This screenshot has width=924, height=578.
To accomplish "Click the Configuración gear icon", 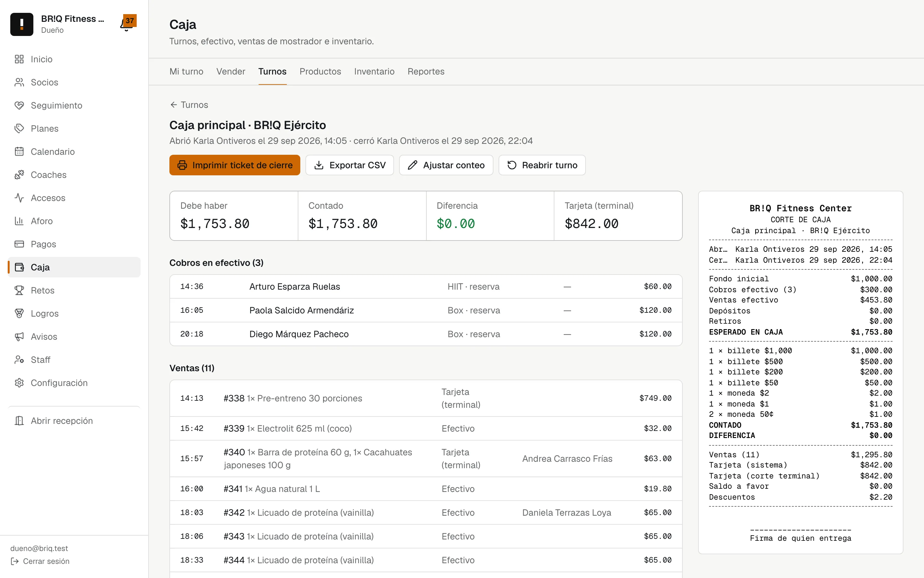I will (x=19, y=383).
